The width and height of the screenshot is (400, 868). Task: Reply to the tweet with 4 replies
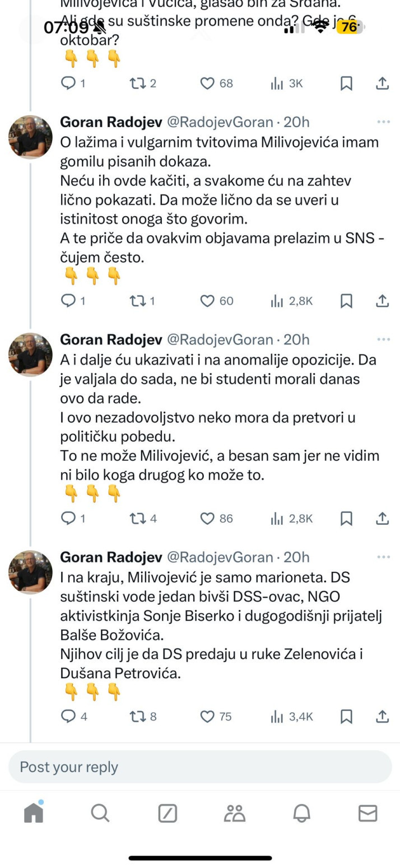68,716
